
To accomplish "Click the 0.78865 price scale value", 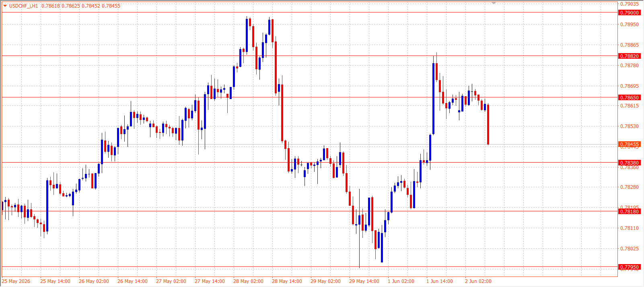I will tap(629, 45).
